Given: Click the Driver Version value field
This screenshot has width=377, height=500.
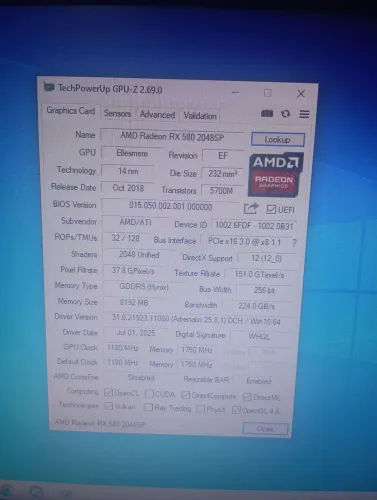Looking at the screenshot, I should click(x=196, y=319).
